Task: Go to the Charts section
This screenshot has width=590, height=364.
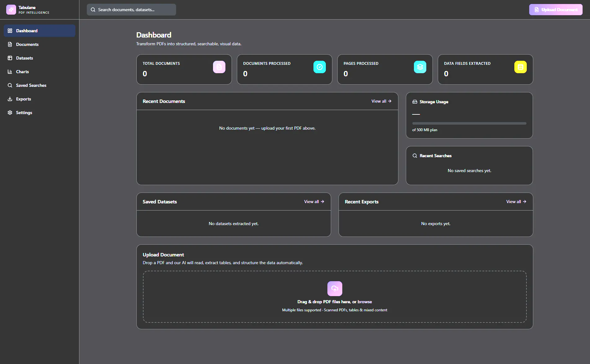Action: [x=39, y=72]
